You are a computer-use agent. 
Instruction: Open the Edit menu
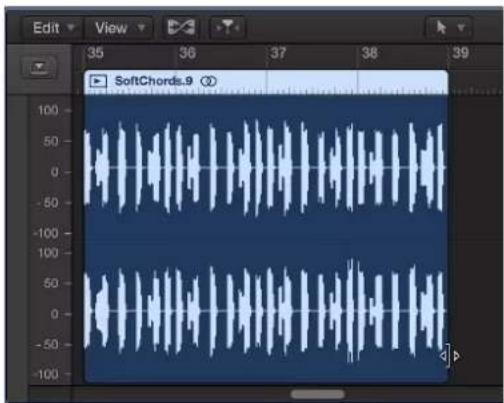click(x=53, y=28)
